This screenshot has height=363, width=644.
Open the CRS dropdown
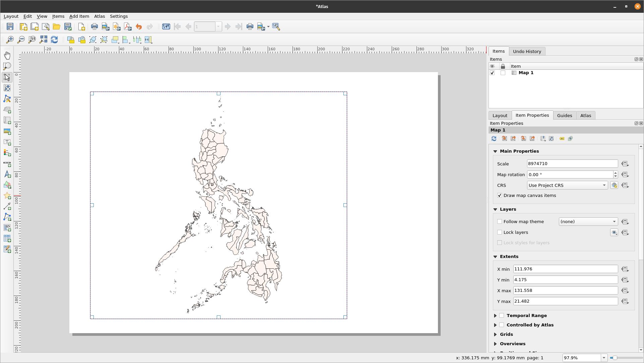tap(567, 185)
